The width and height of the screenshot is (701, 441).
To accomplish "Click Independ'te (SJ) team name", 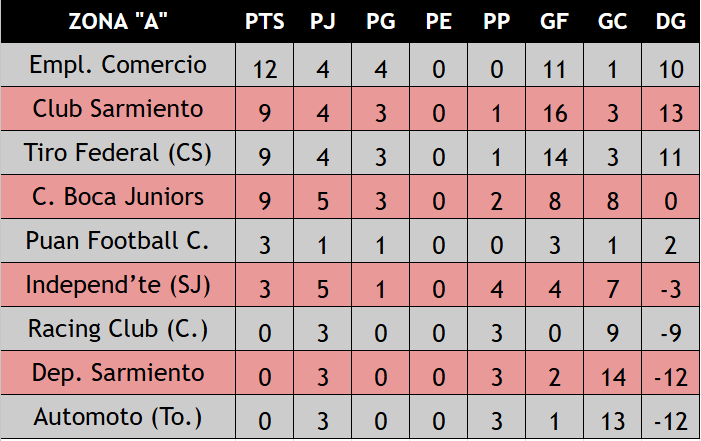I will [118, 285].
